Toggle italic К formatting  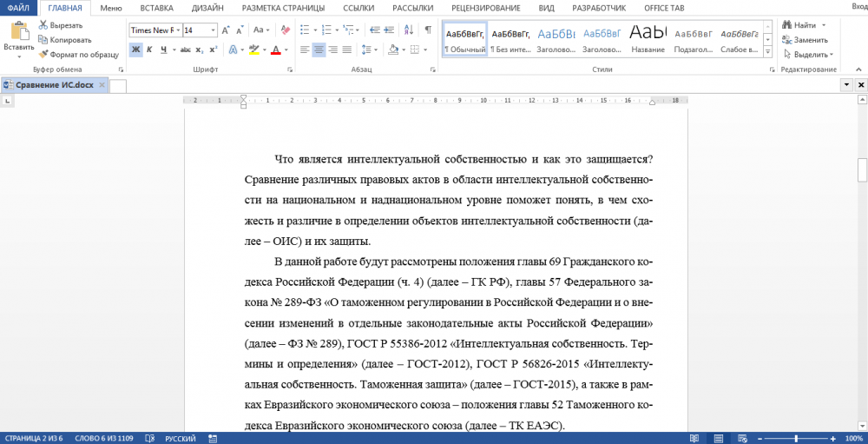[x=150, y=50]
